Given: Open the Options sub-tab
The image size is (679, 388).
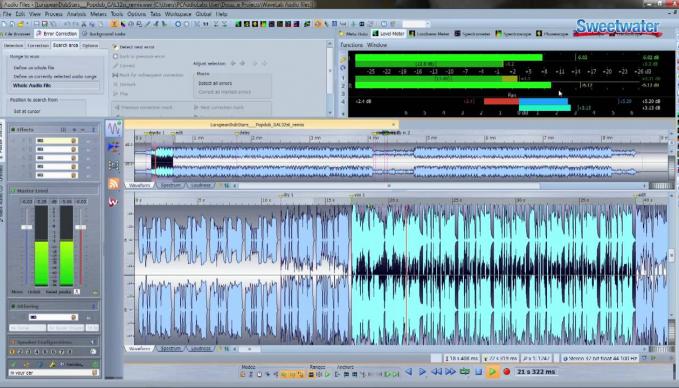Looking at the screenshot, I should (x=90, y=45).
